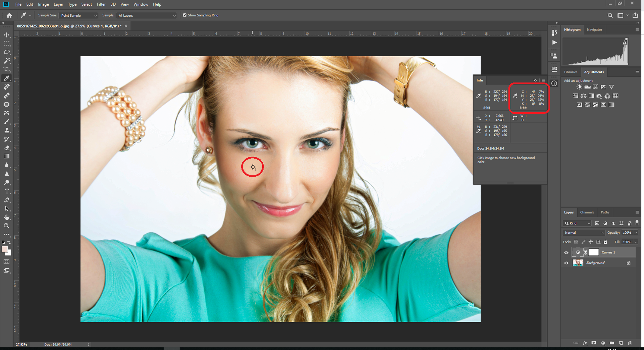Click the Add layer mask icon
The image size is (644, 350).
tap(594, 343)
